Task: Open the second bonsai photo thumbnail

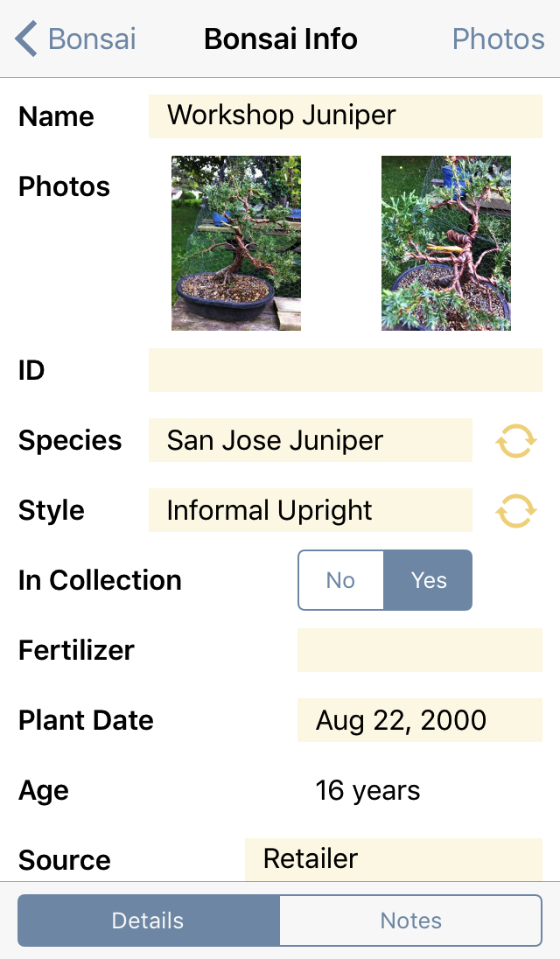Action: (x=445, y=243)
